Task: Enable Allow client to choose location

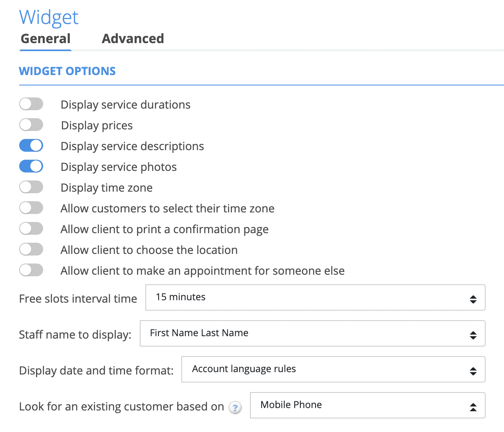Action: (x=31, y=250)
